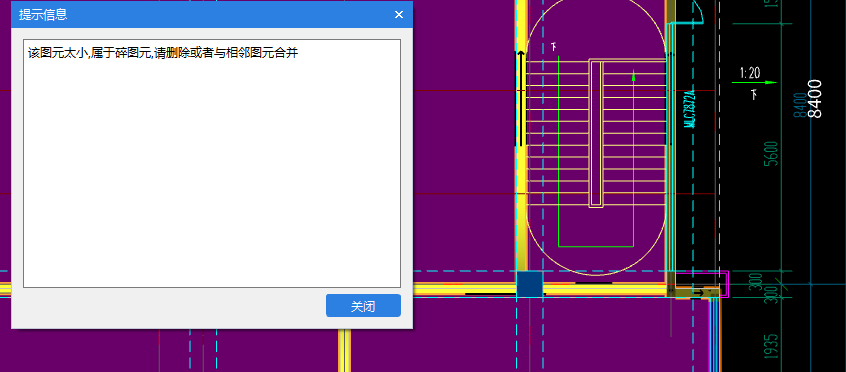
Task: Click the black arrow on the left wall
Action: pos(521,98)
